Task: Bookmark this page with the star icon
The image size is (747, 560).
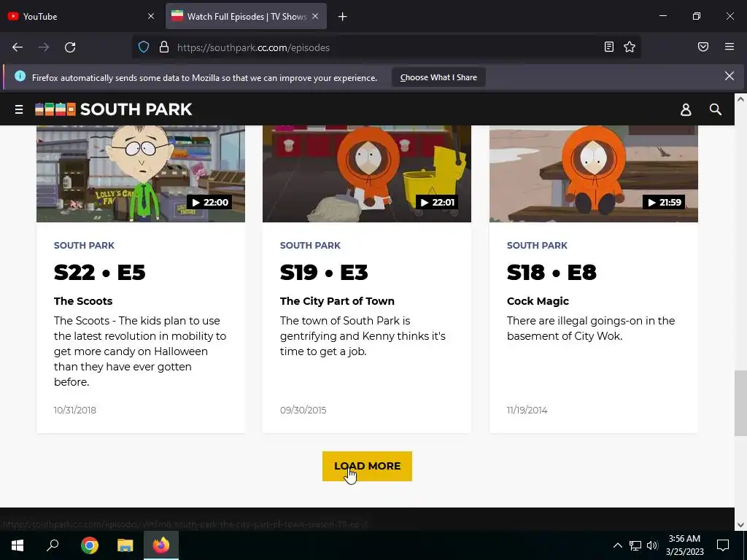Action: pyautogui.click(x=630, y=47)
